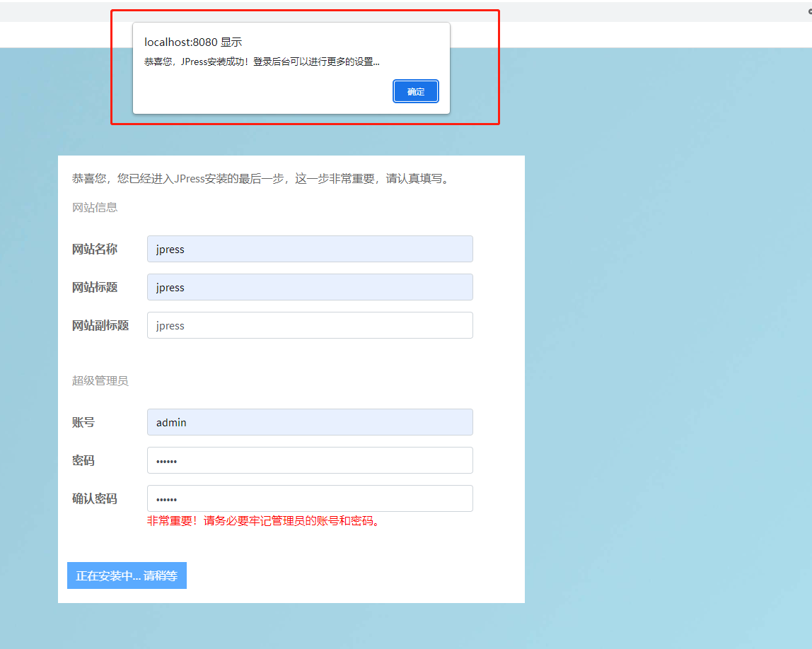Select the red warning text 非常重要！请务必要牢记管理员的账号和密码。
Viewport: 812px width, 649px height.
point(265,521)
